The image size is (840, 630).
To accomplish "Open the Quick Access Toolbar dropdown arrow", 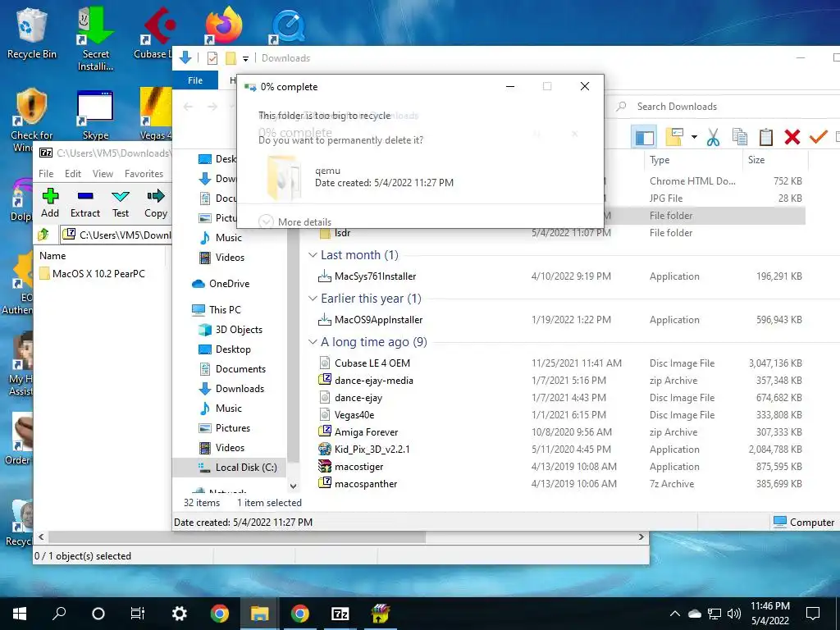I will (245, 58).
